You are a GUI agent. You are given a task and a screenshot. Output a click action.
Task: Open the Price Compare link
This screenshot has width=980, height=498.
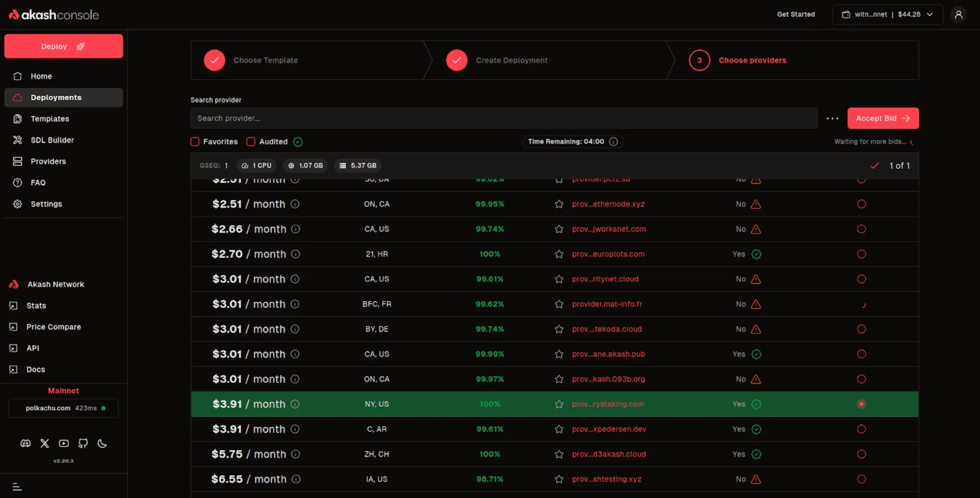53,327
